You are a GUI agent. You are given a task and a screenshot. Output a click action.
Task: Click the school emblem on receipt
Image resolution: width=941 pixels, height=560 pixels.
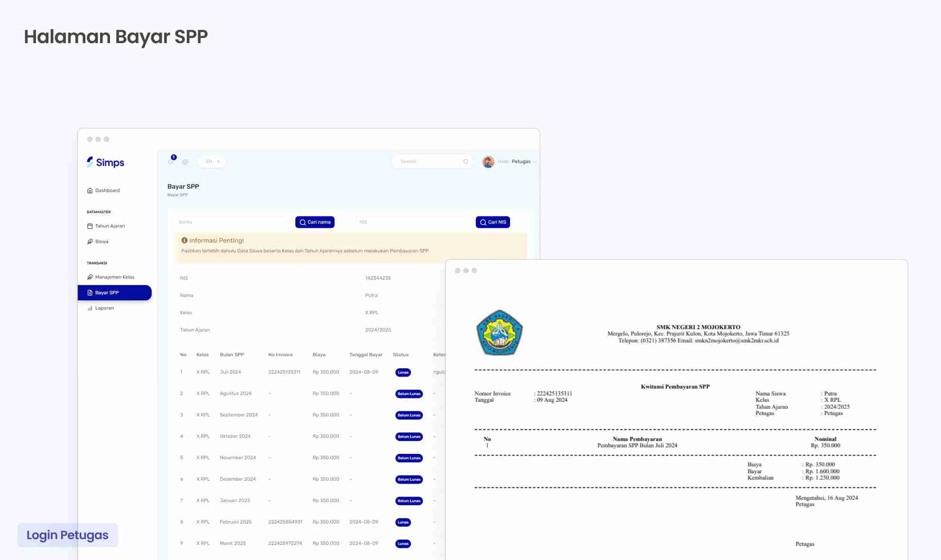[499, 333]
